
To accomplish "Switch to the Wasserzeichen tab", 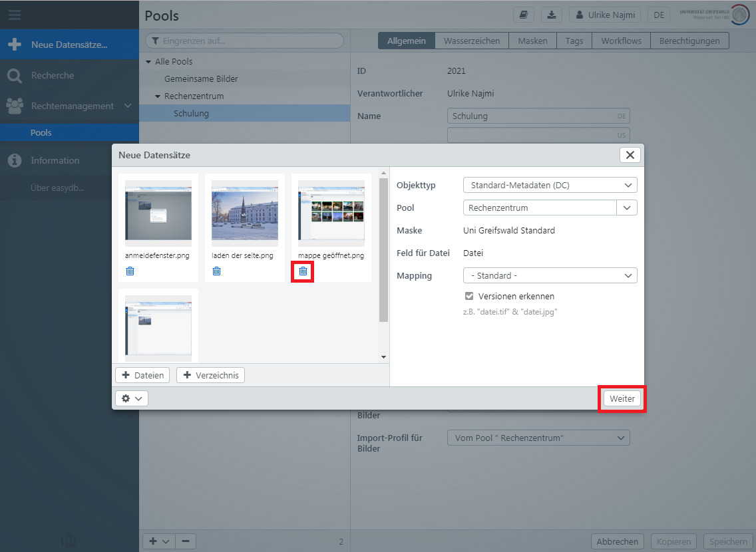I will pos(472,41).
